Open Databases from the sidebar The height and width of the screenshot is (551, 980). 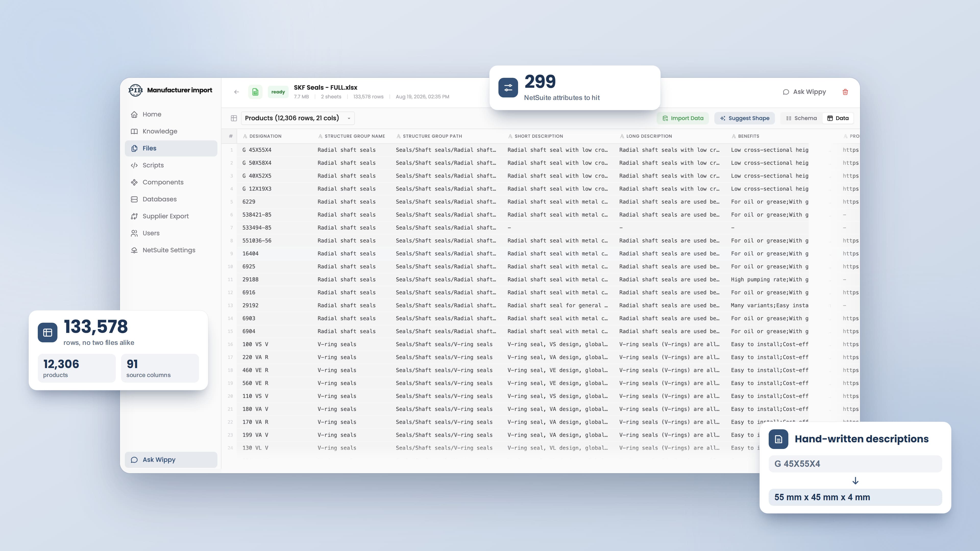click(171, 199)
